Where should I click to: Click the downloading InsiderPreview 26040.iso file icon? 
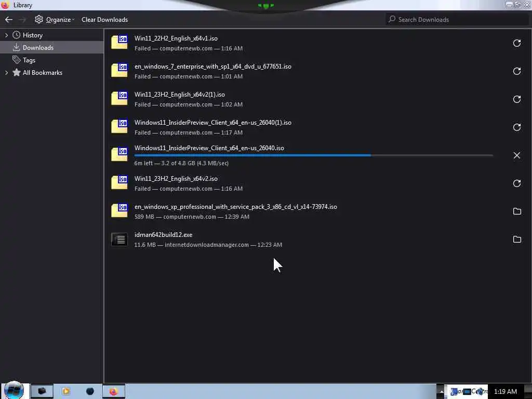(x=119, y=155)
